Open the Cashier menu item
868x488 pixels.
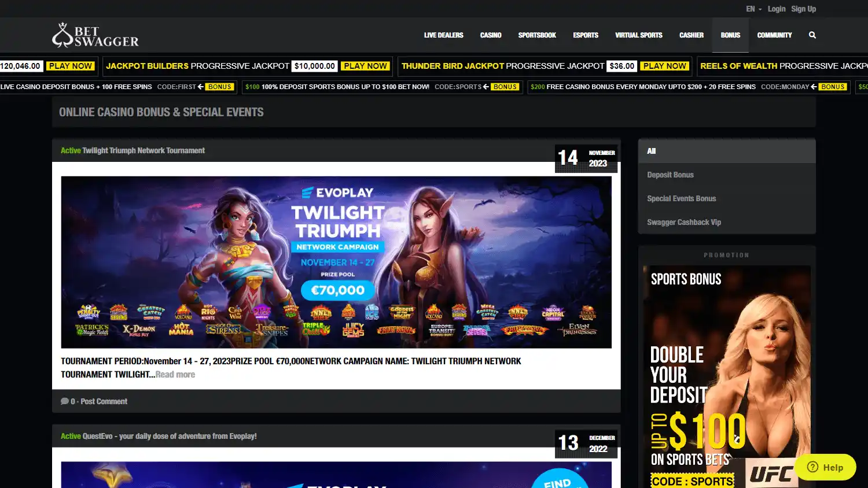pyautogui.click(x=692, y=35)
